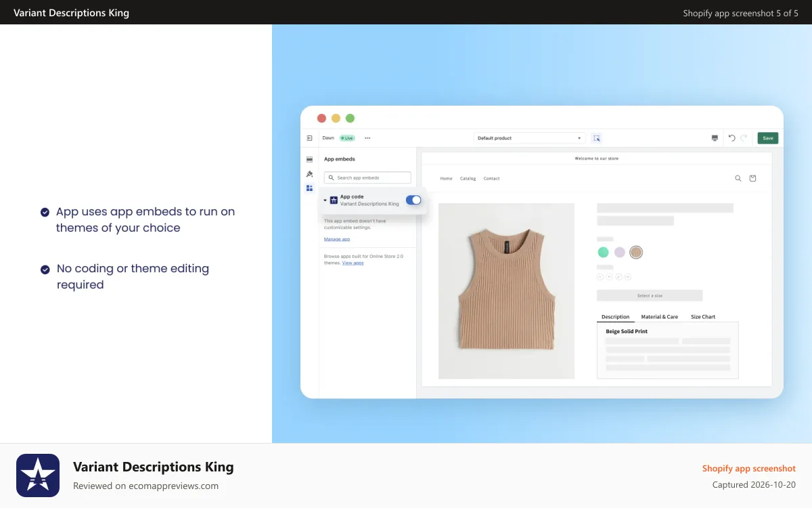Click the Beige Solid Print heading
The height and width of the screenshot is (508, 812).
tap(627, 332)
